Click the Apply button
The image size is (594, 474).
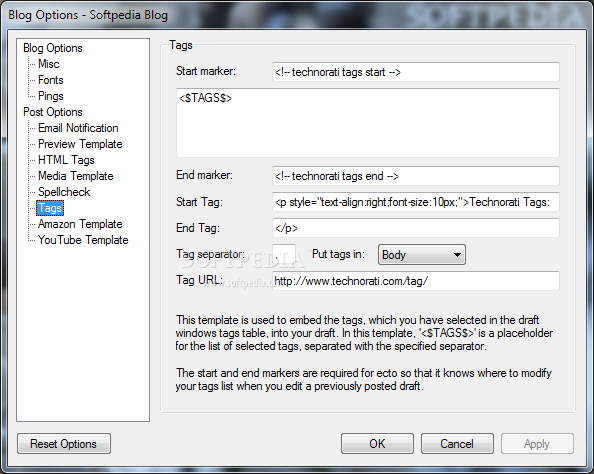(537, 444)
